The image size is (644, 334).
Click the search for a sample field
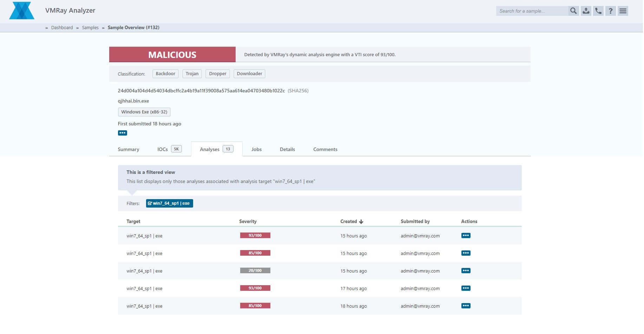click(532, 11)
